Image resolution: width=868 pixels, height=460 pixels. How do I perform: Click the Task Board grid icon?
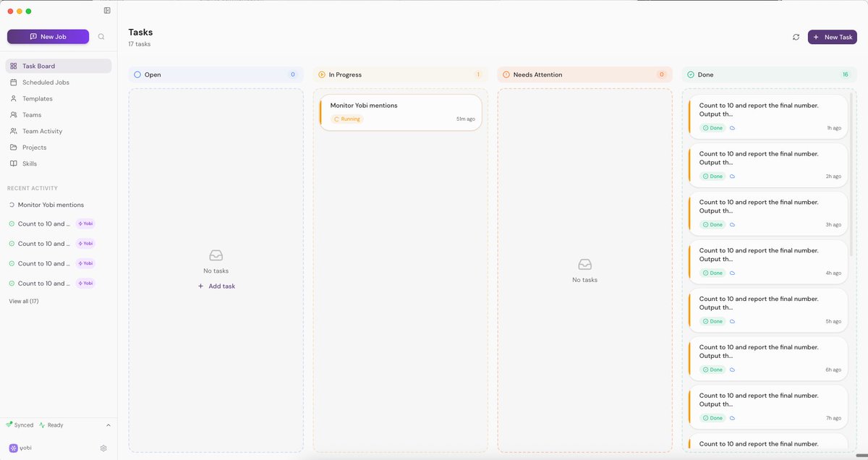coord(14,66)
